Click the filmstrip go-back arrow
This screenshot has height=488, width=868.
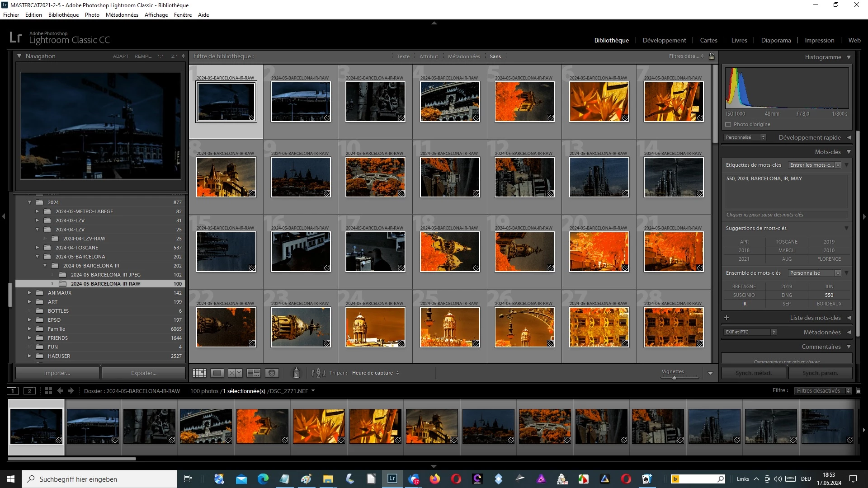click(60, 391)
